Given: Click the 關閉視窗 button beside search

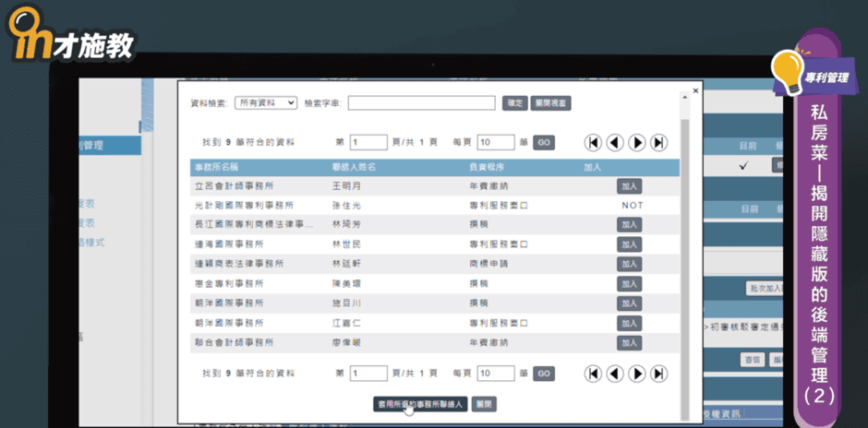Looking at the screenshot, I should 551,103.
